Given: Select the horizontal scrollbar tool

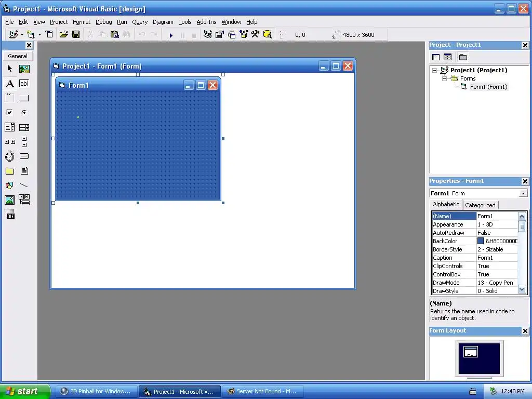Looking at the screenshot, I should [x=9, y=142].
